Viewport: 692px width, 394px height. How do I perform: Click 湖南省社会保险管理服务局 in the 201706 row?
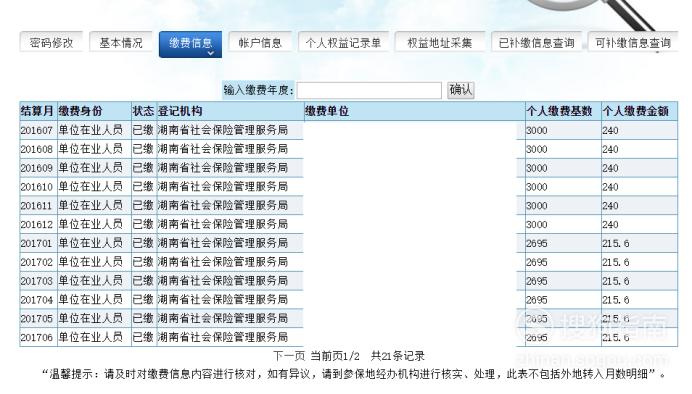(223, 338)
